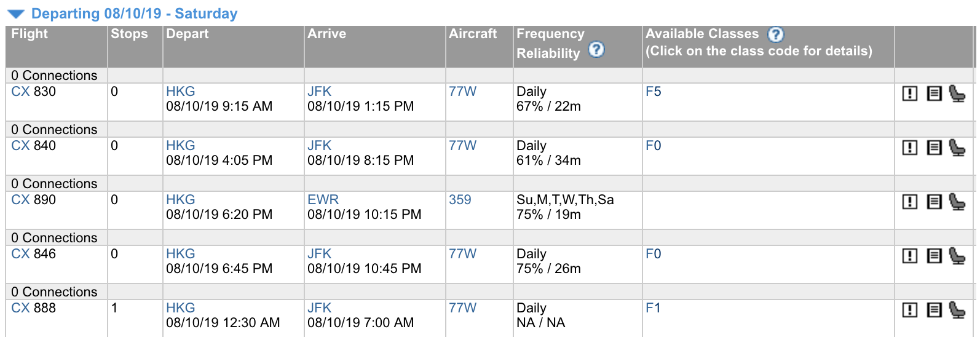Open the seat map for CX 830
The height and width of the screenshot is (337, 980).
click(x=957, y=93)
